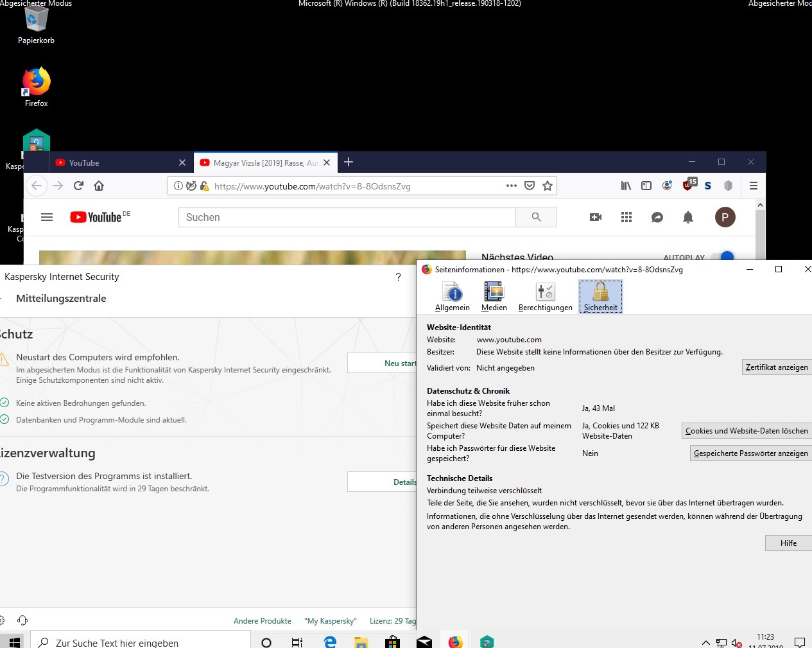The width and height of the screenshot is (812, 648).
Task: Open Task View on the taskbar
Action: click(297, 642)
